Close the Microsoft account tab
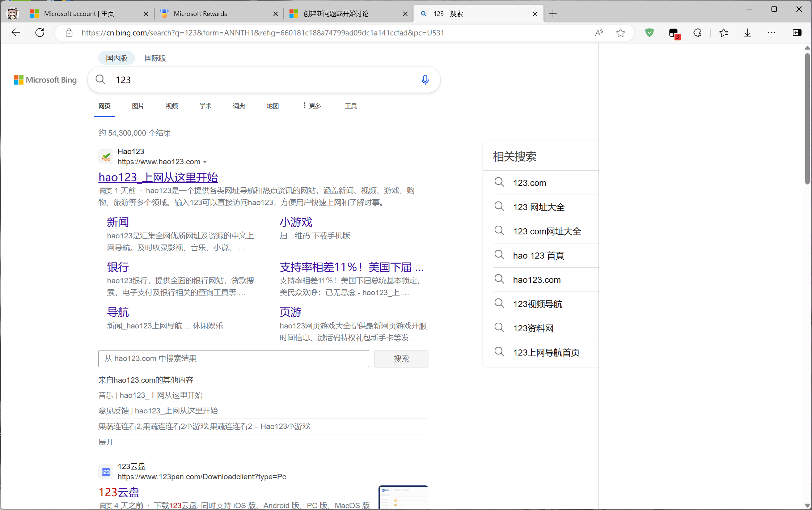Image resolution: width=812 pixels, height=510 pixels. pyautogui.click(x=146, y=14)
